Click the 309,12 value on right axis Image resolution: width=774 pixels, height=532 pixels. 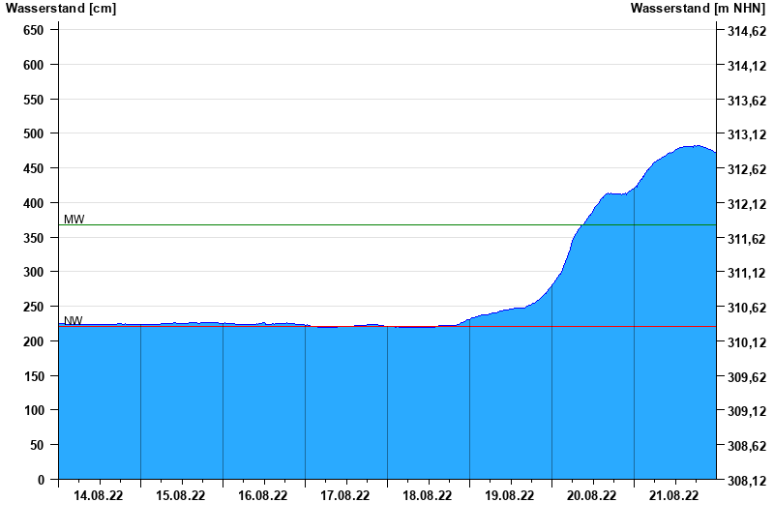coord(747,410)
